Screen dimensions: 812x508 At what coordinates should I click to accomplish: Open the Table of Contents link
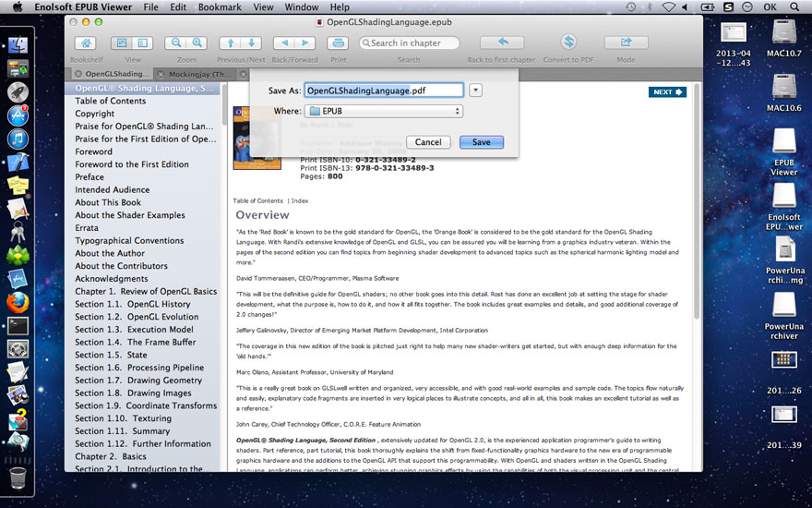tap(257, 200)
